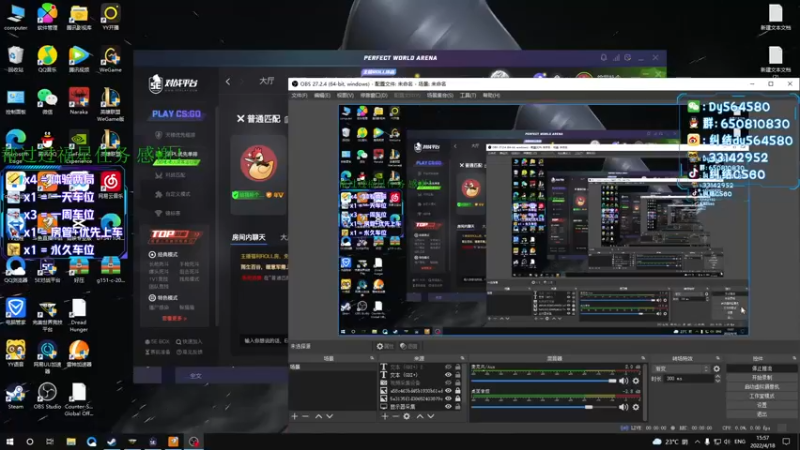The width and height of the screenshot is (800, 450).
Task: Pop out the audio mixer dock
Action: tap(643, 358)
